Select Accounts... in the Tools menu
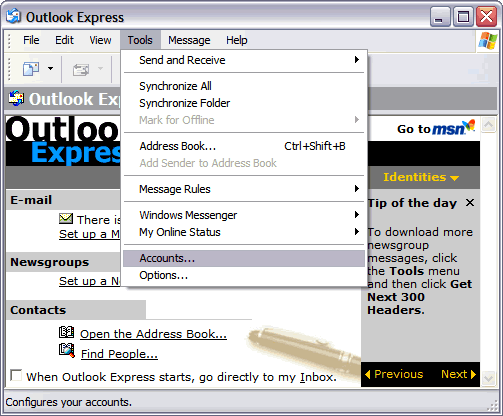Viewport: 503px width, 416px height. click(244, 258)
